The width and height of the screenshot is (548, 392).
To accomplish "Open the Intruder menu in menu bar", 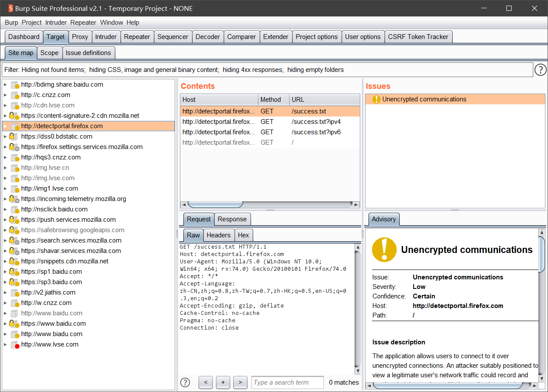I will pos(56,23).
